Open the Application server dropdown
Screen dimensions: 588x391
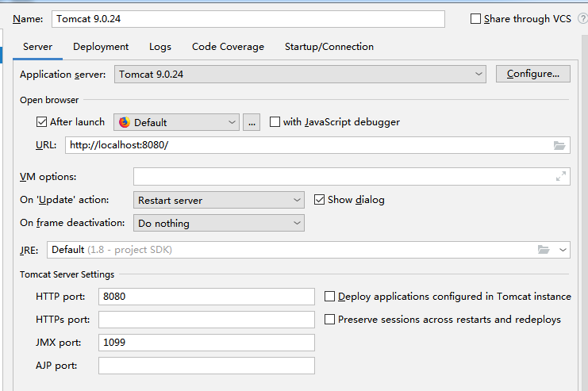300,75
